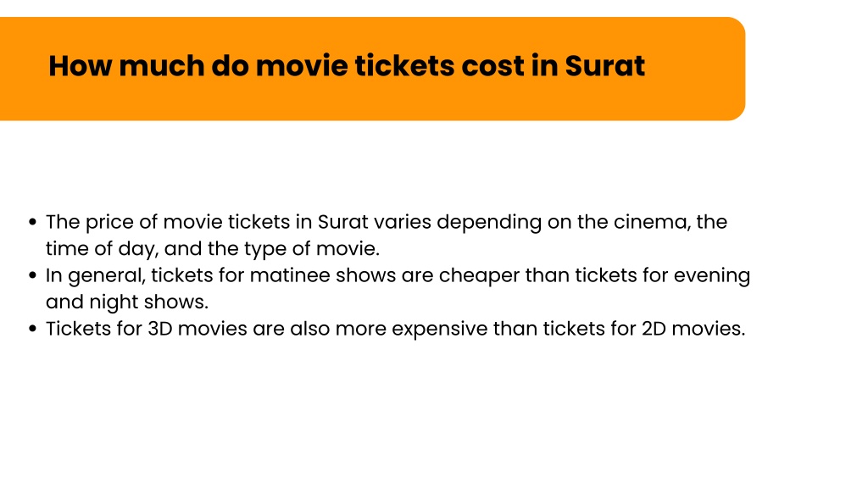Viewport: 868px width, 488px height.
Task: Select the line "time of day, and the type of movie."
Action: point(213,249)
